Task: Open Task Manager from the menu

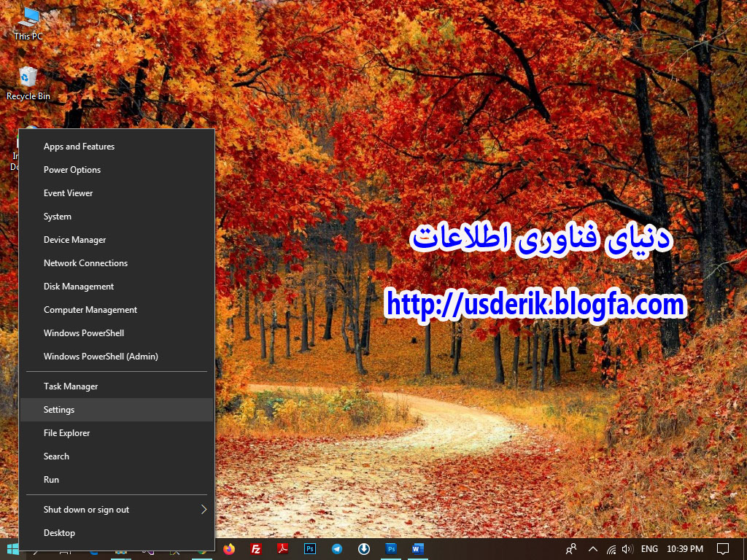Action: (x=71, y=386)
